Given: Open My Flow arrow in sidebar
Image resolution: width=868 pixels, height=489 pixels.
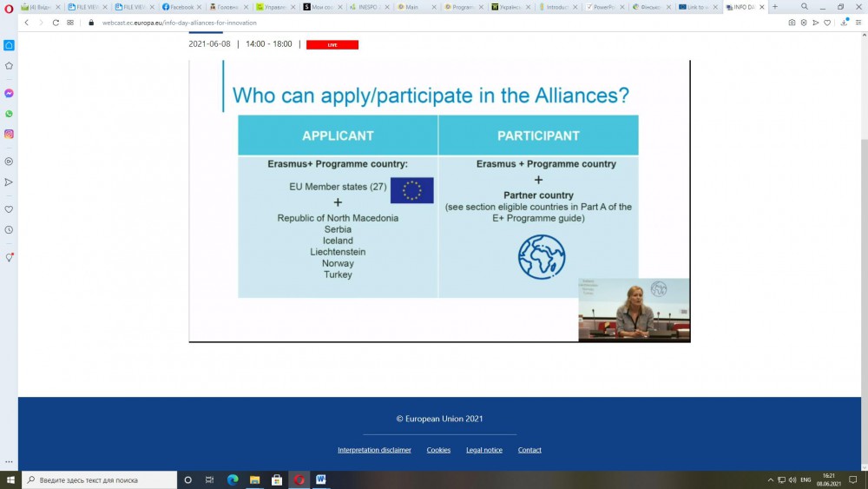Looking at the screenshot, I should click(9, 182).
